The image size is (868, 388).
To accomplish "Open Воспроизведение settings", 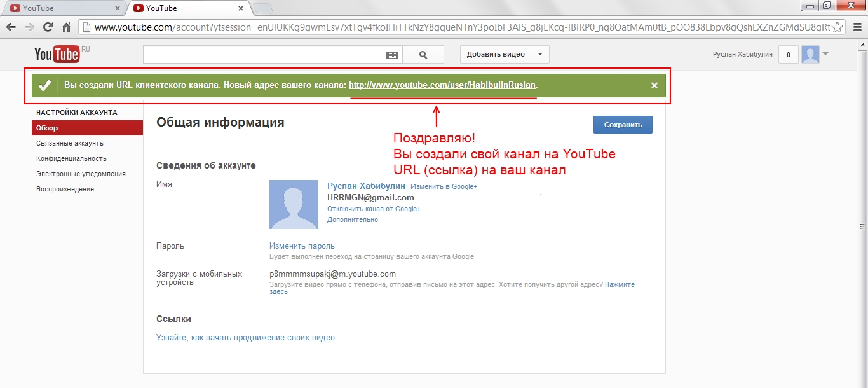I will pyautogui.click(x=65, y=189).
